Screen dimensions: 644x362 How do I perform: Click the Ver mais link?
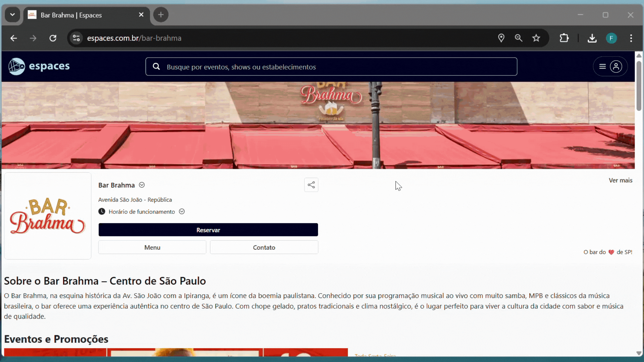[x=620, y=180]
